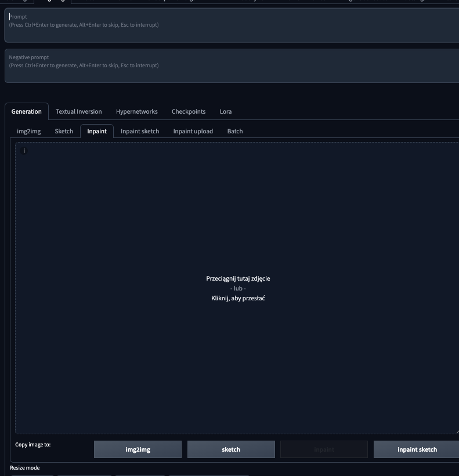459x476 pixels.
Task: Open the Textual Inversion tab
Action: click(x=78, y=111)
